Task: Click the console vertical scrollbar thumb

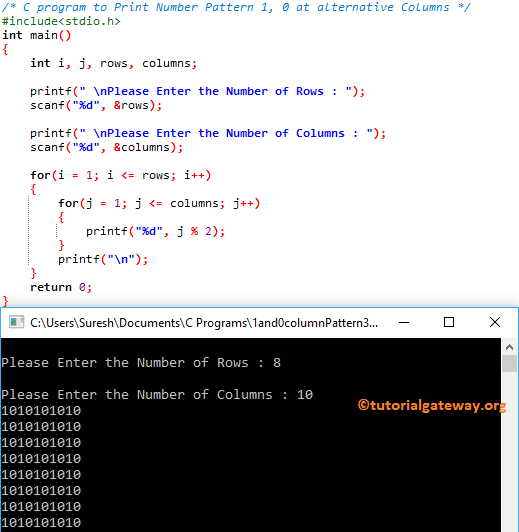Action: (509, 364)
